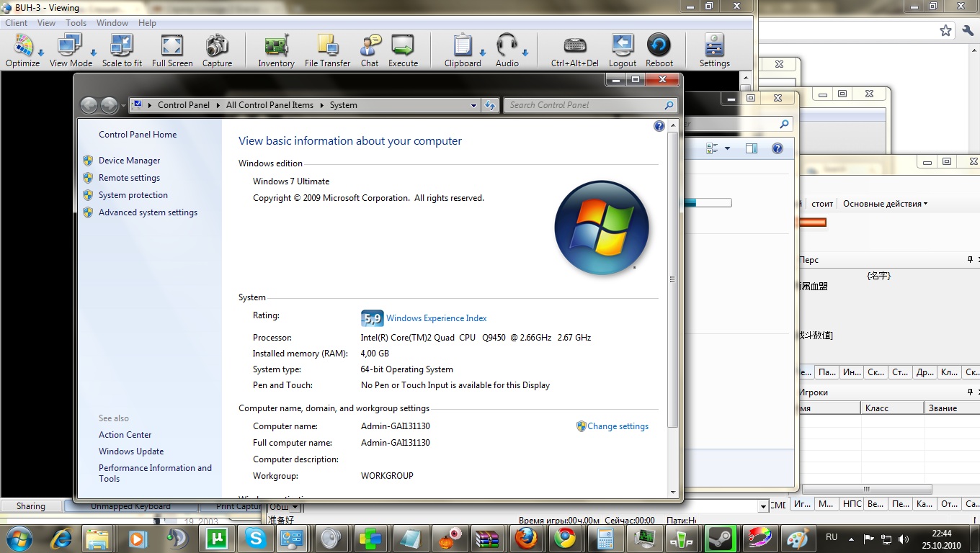The width and height of the screenshot is (980, 553).
Task: Click the Control Panel forward arrow
Action: 109,105
